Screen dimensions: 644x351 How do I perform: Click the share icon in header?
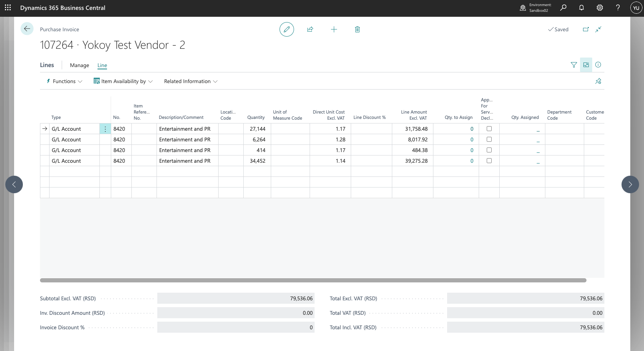coord(310,29)
